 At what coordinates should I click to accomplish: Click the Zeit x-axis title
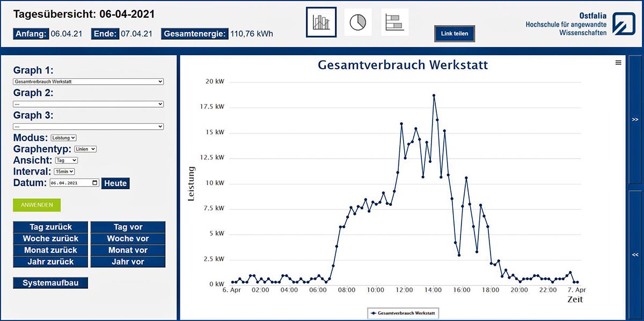575,300
